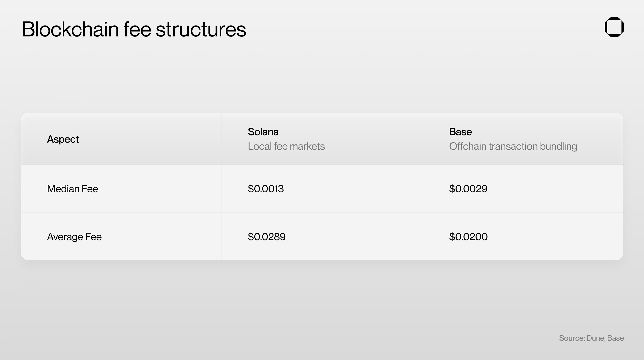The image size is (644, 360).
Task: Click the "Offchain transaction bundling" subtitle
Action: coord(513,146)
